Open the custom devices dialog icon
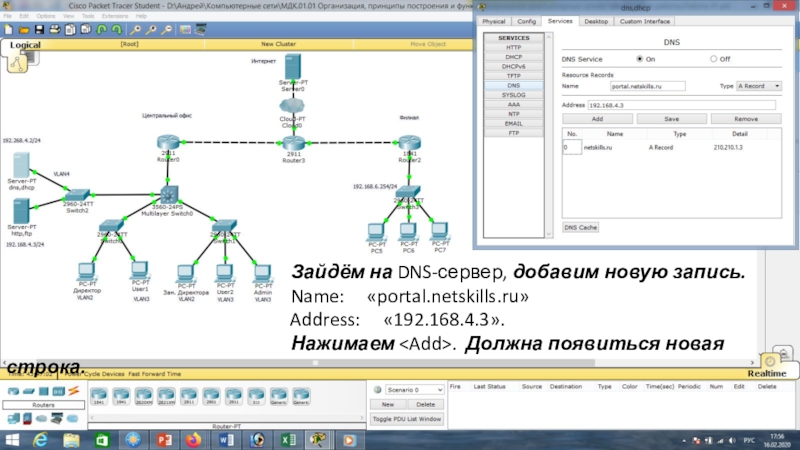800x450 pixels. tap(201, 30)
